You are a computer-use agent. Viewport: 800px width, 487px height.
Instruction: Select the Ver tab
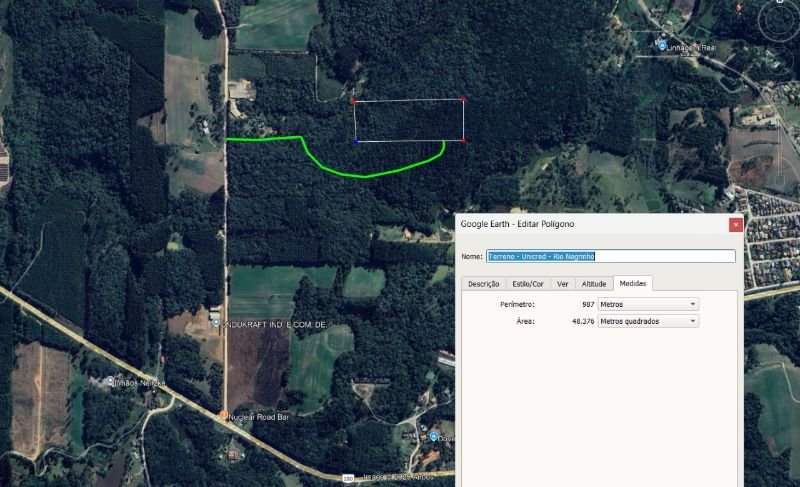(563, 284)
